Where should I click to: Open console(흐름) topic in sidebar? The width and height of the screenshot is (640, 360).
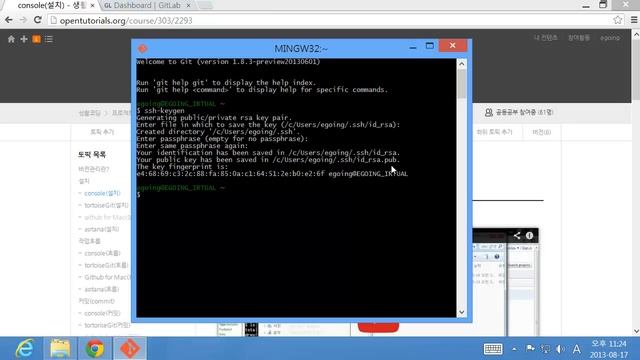coord(102,253)
